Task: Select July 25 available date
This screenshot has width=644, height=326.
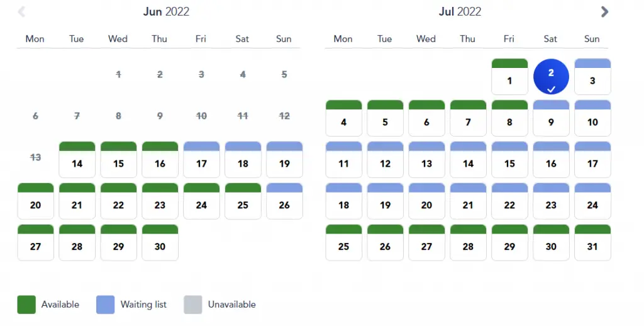Action: (x=343, y=242)
